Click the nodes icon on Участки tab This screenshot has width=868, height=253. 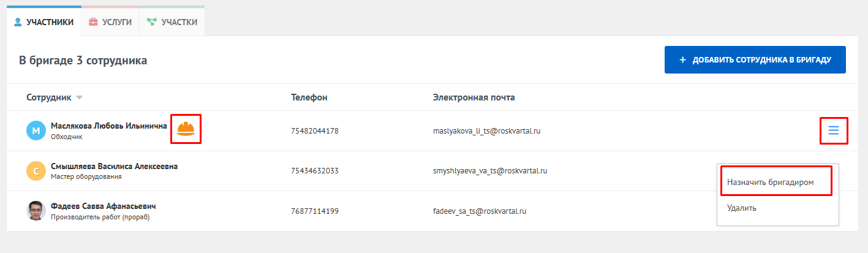click(x=151, y=22)
